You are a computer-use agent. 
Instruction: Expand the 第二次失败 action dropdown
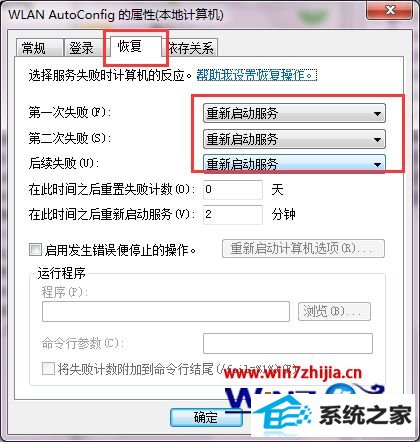tap(294, 139)
